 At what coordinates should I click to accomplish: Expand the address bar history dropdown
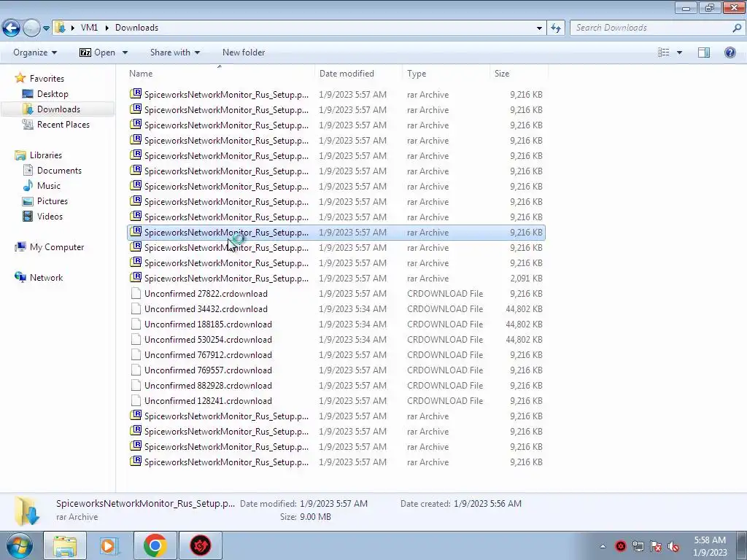[x=539, y=28]
